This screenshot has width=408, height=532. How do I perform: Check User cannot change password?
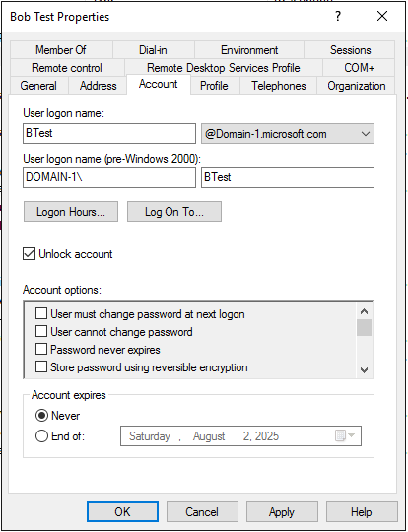tap(41, 331)
